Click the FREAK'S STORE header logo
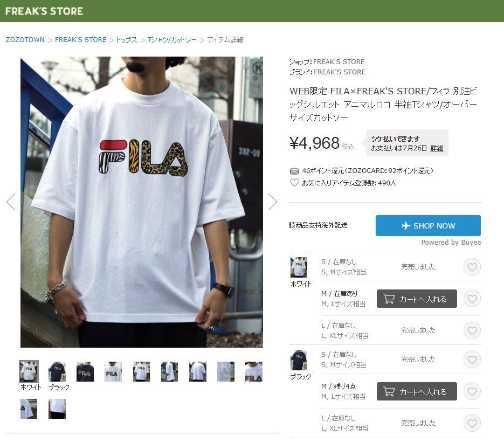This screenshot has width=504, height=442. pos(44,11)
